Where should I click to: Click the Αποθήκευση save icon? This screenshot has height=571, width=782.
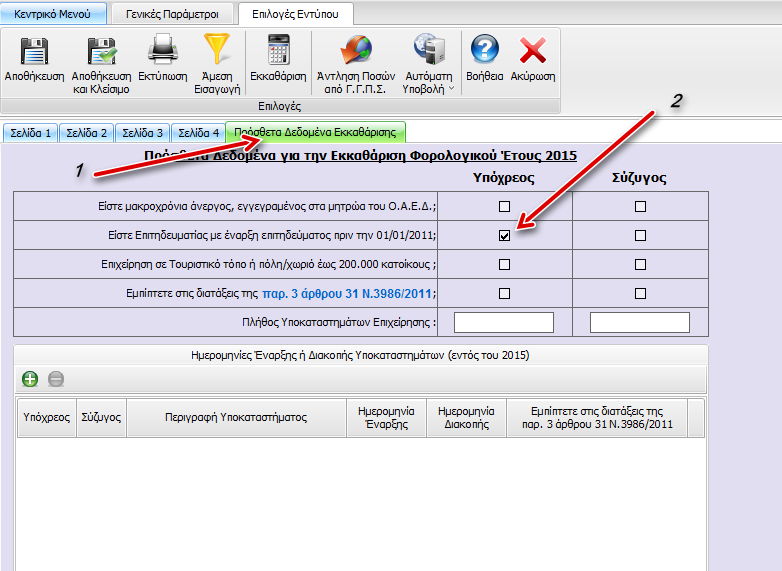[x=34, y=52]
